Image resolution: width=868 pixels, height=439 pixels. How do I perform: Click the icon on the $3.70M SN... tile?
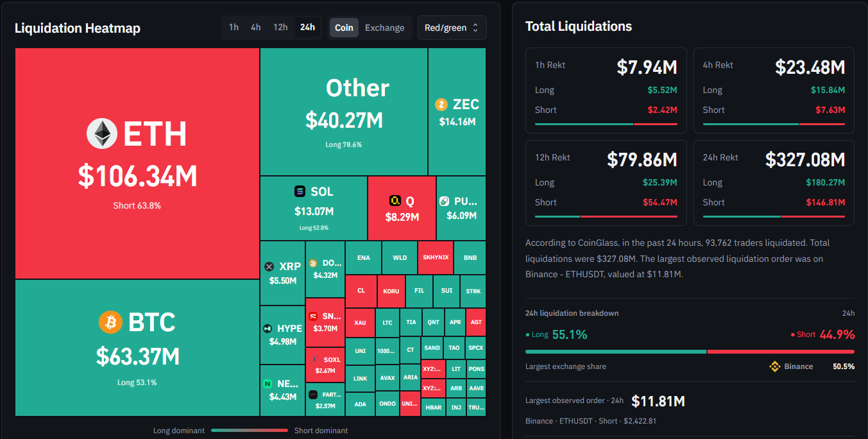pyautogui.click(x=313, y=316)
